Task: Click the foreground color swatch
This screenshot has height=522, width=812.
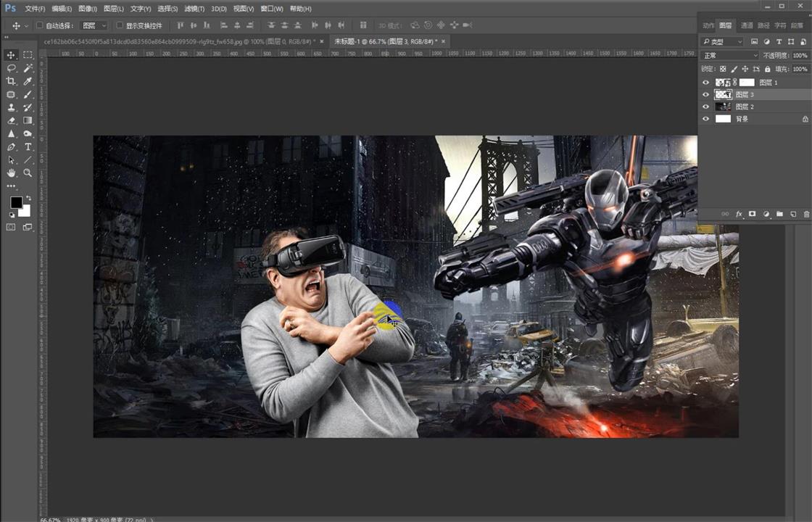Action: [x=17, y=202]
